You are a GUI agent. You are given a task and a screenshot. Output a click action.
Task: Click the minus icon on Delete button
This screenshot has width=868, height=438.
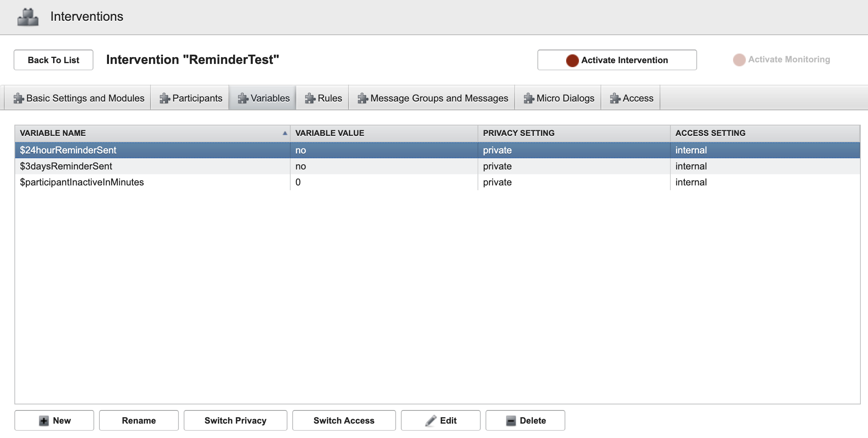coord(511,421)
